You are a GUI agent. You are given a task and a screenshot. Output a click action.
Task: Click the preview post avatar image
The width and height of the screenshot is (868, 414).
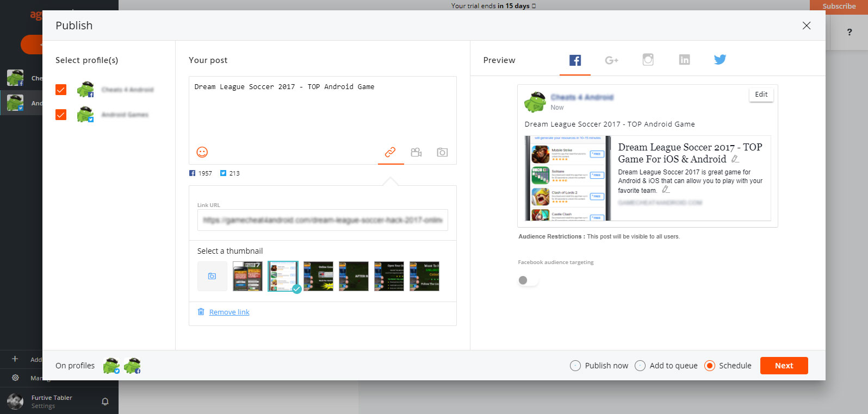click(x=535, y=102)
